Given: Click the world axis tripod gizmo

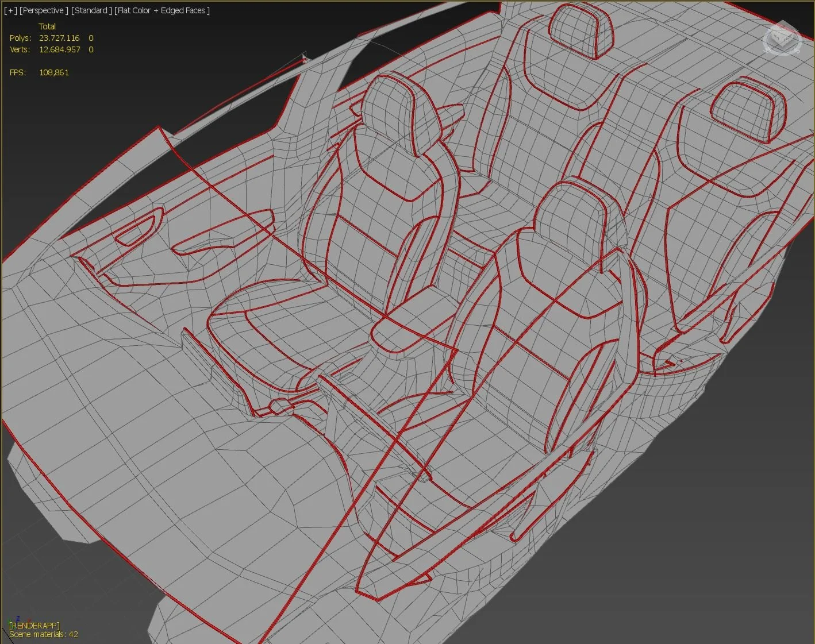Looking at the screenshot, I should (18, 623).
